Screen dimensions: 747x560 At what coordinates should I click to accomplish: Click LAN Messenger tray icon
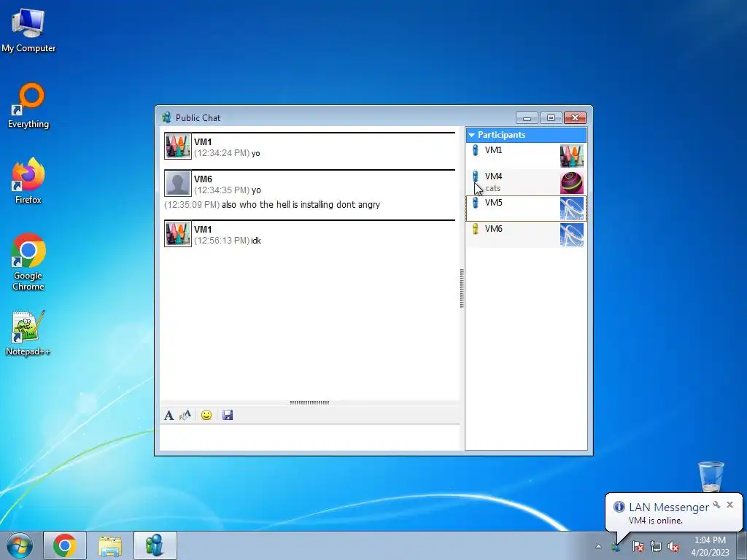pyautogui.click(x=616, y=546)
